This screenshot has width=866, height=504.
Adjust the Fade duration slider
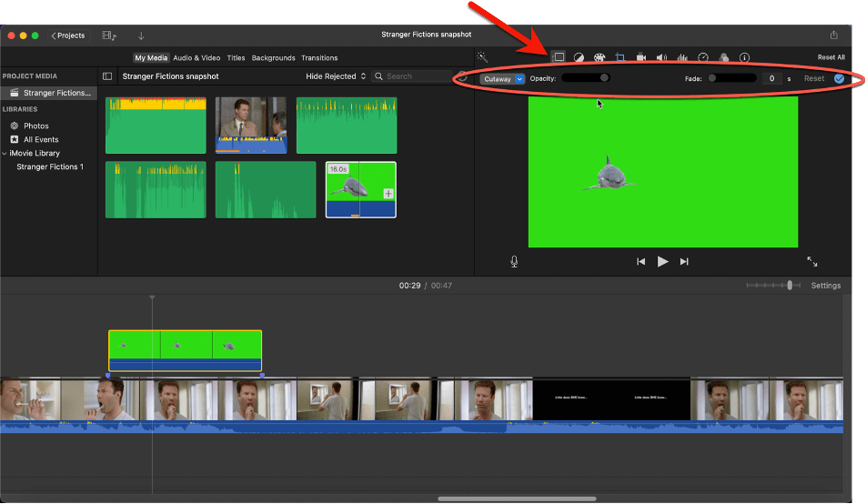(x=731, y=78)
